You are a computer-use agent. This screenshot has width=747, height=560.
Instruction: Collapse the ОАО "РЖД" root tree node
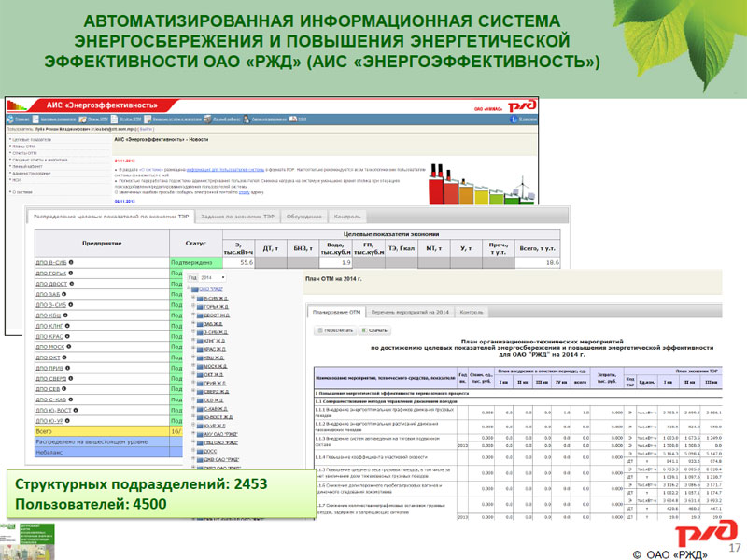click(190, 289)
